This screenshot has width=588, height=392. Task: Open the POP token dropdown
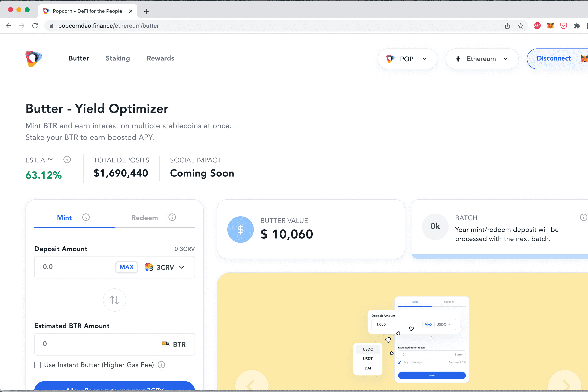point(407,59)
